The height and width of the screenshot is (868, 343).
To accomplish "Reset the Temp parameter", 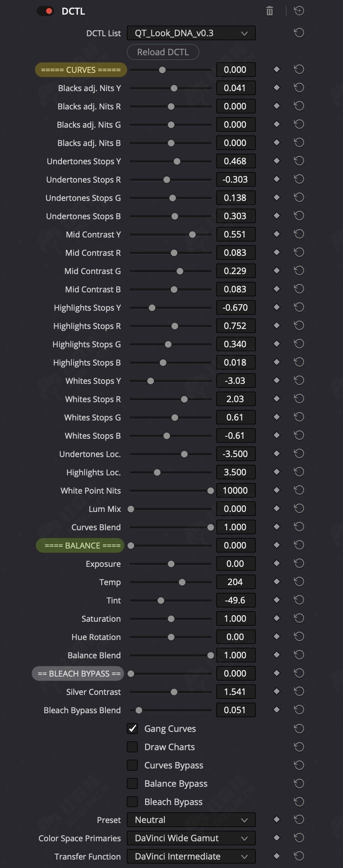I will pos(299,582).
